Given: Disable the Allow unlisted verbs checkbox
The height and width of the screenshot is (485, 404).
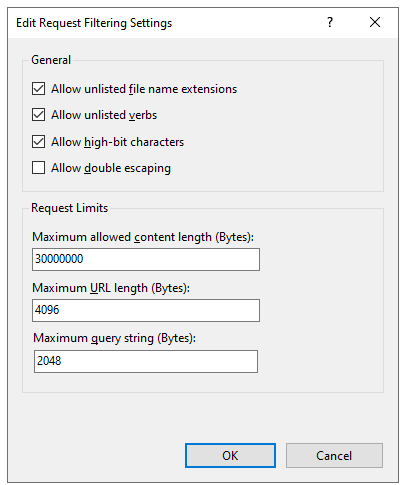Looking at the screenshot, I should 38,115.
